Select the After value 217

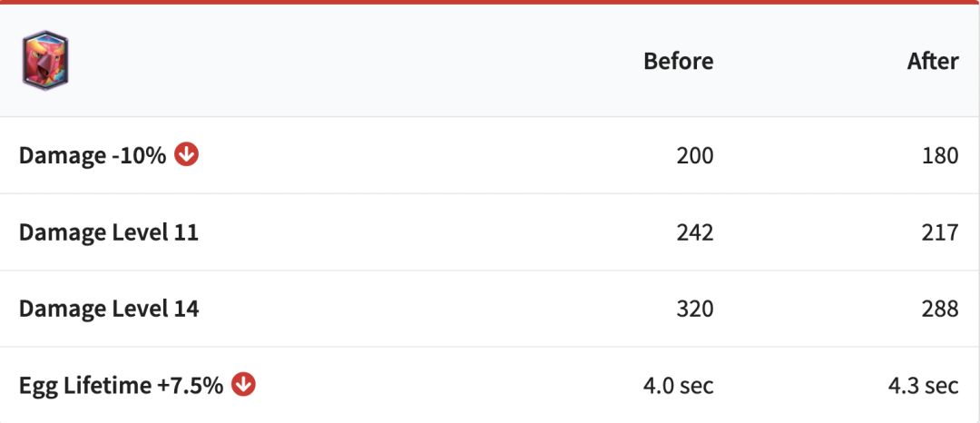pos(939,232)
